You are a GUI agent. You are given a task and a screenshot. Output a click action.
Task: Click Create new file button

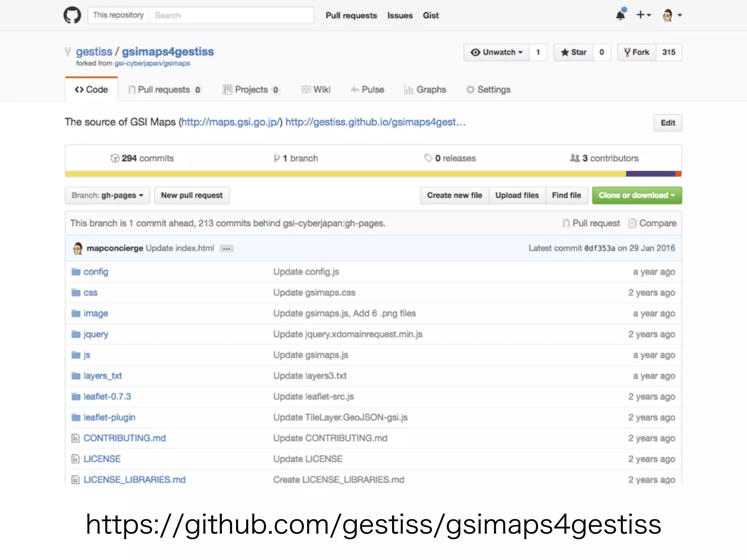click(454, 195)
